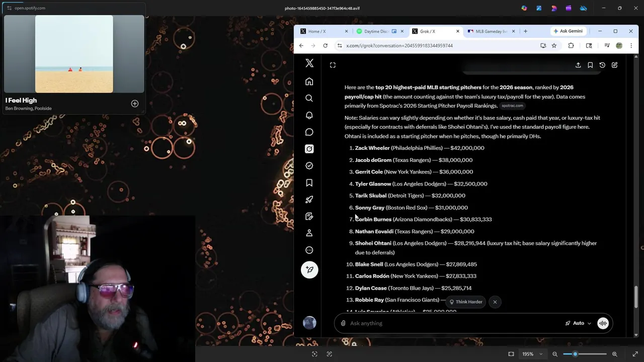The image size is (644, 362).
Task: Enter fullscreen in Photos viewer
Action: click(x=635, y=354)
